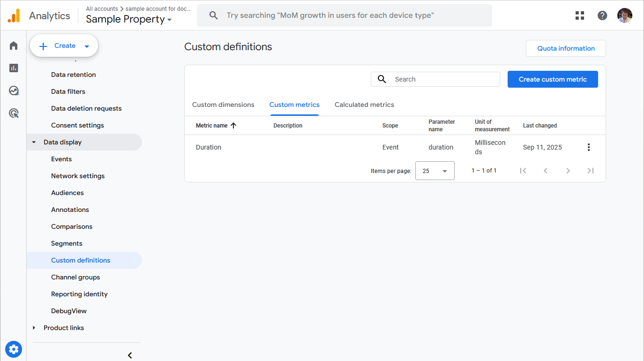This screenshot has height=361, width=644.
Task: Go to Home via house icon
Action: [14, 45]
